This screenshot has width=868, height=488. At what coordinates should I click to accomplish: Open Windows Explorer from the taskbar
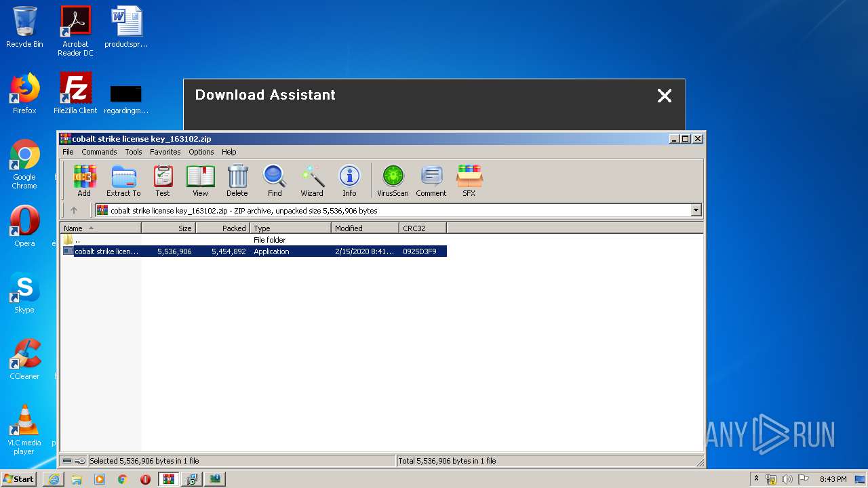click(x=77, y=479)
